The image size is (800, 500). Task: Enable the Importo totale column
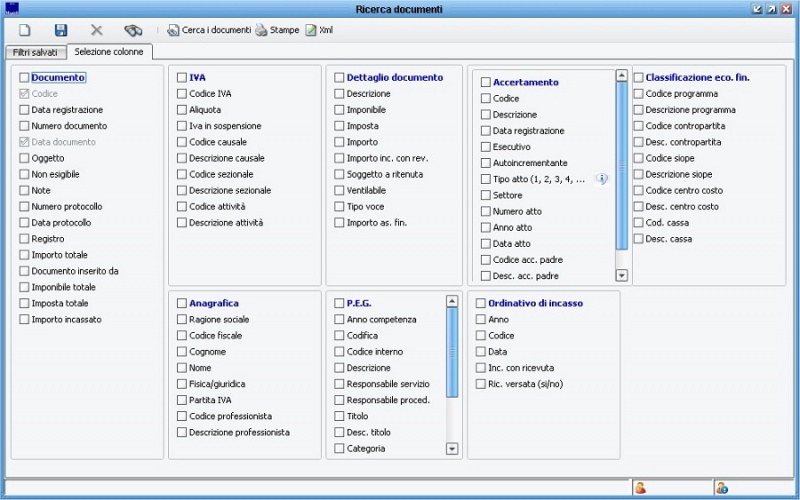click(24, 255)
